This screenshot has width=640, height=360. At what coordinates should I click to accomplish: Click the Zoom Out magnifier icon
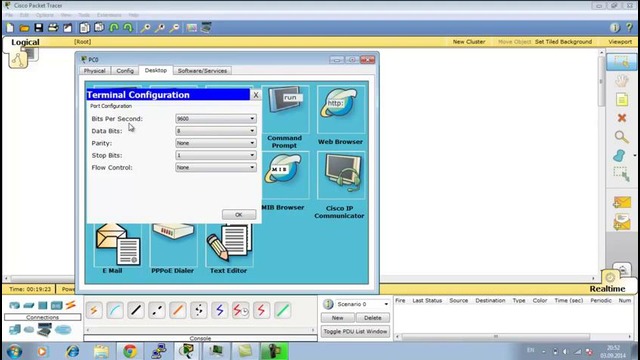tap(174, 28)
